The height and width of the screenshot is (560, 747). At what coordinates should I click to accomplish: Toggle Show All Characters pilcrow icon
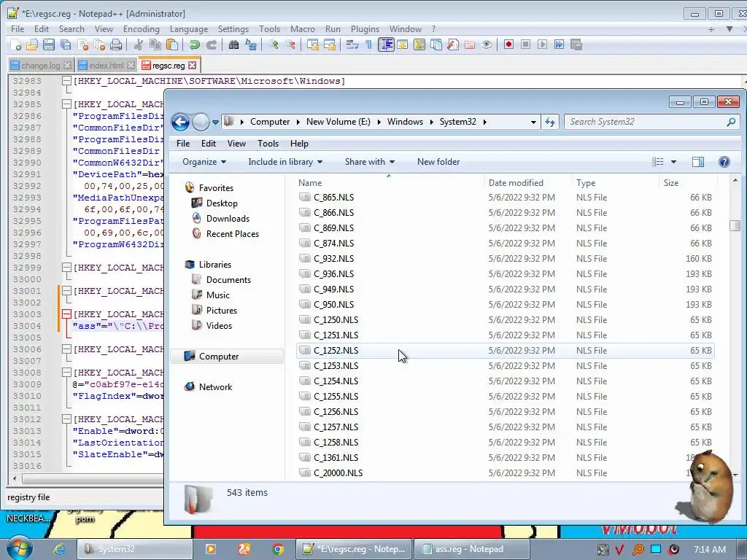(368, 44)
